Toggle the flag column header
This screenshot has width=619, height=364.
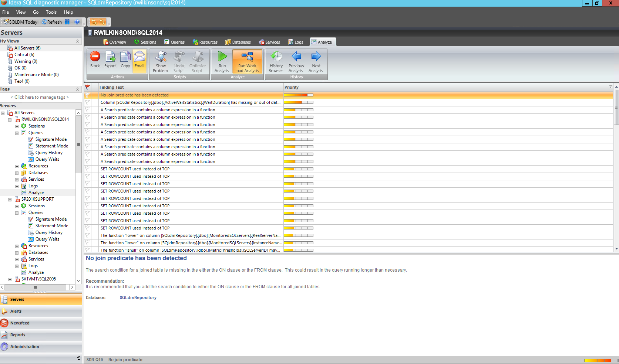87,87
